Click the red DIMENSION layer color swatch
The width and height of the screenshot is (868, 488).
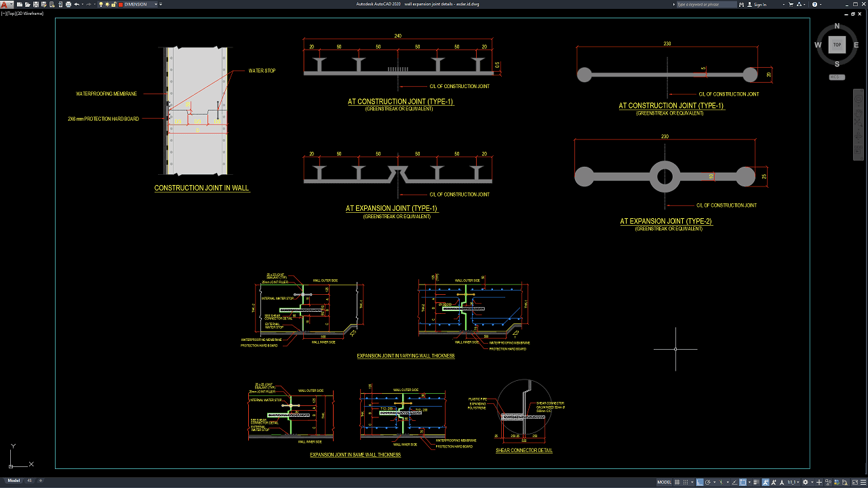click(121, 5)
